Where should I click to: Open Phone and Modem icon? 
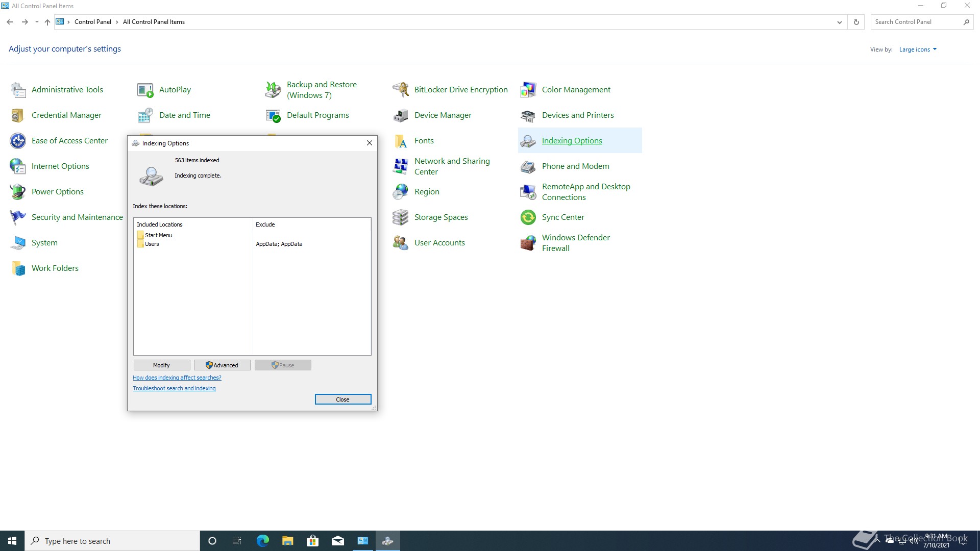point(528,166)
